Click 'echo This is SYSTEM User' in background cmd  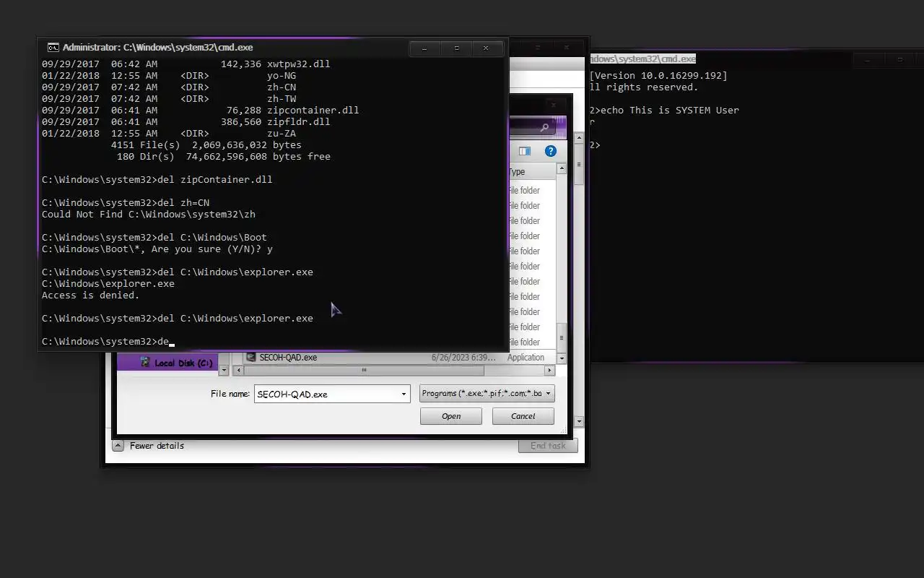[x=670, y=110]
